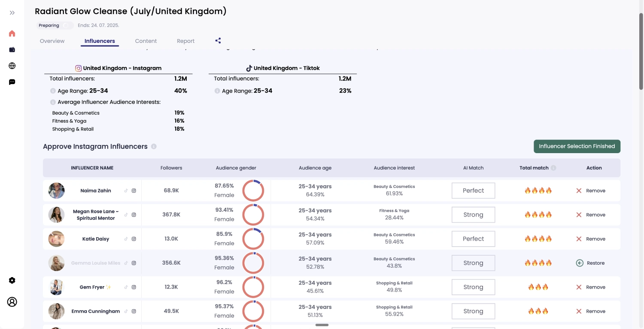Restore Gemma Louise Miles
Image resolution: width=644 pixels, height=329 pixels.
(590, 263)
